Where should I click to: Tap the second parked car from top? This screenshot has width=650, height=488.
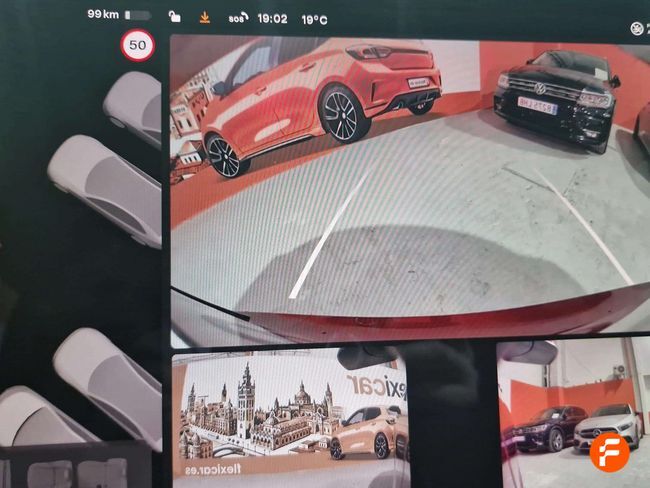pos(105,187)
